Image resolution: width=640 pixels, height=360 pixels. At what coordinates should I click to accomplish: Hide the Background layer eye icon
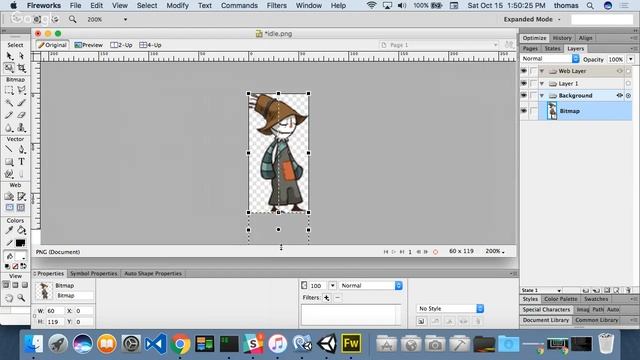pos(524,96)
